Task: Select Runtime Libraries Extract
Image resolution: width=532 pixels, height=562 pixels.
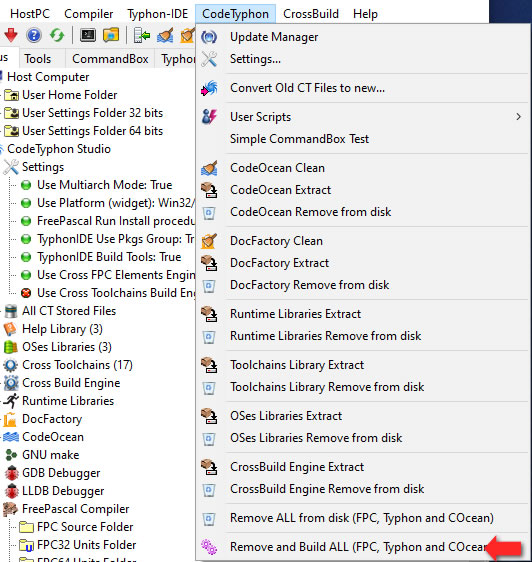Action: (x=362, y=314)
